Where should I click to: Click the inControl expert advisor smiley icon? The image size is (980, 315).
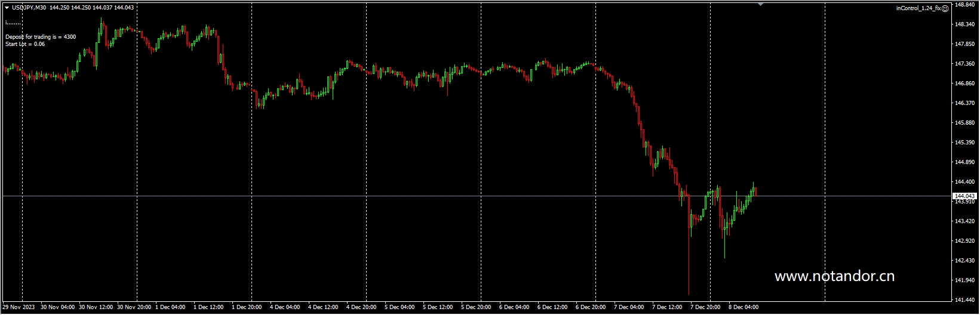945,8
